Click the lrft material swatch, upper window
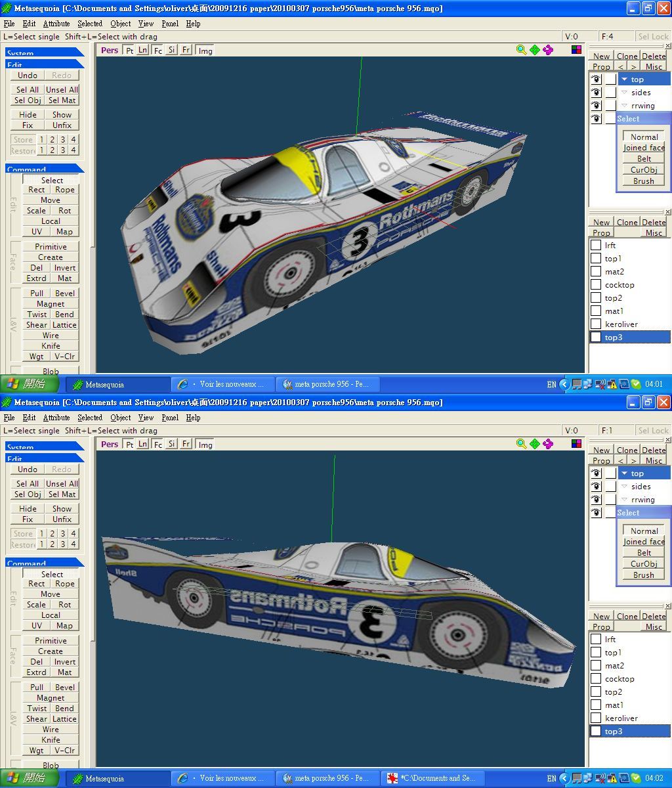The width and height of the screenshot is (672, 788). pyautogui.click(x=596, y=245)
